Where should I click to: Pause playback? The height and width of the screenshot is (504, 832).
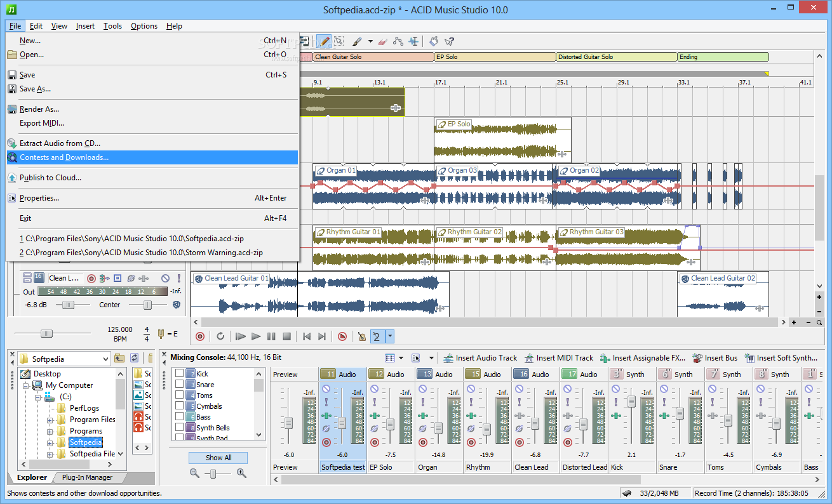click(271, 336)
